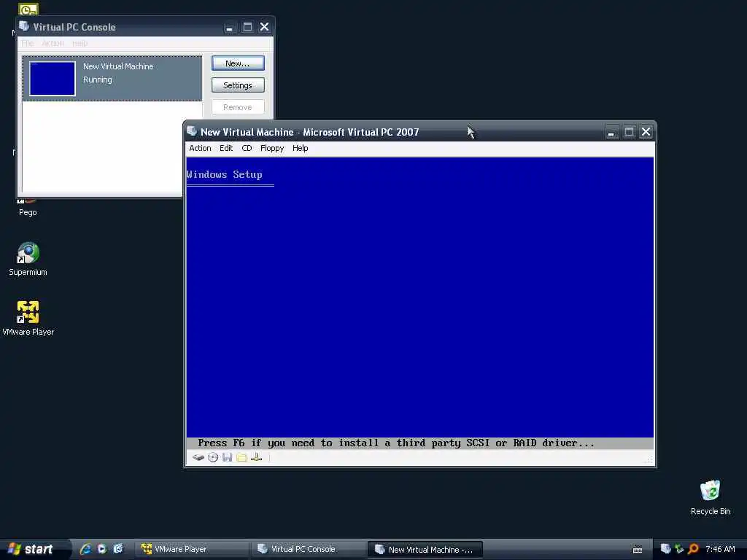Viewport: 747px width, 560px height.
Task: Click the 7:46 AM clock
Action: [x=720, y=549]
